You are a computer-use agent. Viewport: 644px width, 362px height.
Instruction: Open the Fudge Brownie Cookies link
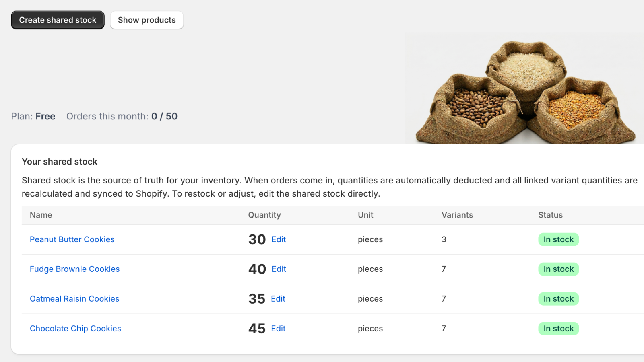(x=74, y=269)
